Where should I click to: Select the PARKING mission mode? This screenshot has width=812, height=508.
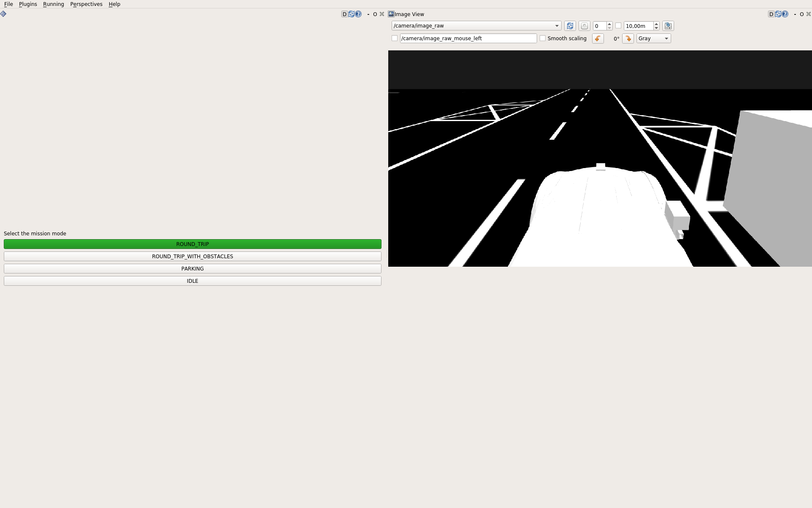192,268
